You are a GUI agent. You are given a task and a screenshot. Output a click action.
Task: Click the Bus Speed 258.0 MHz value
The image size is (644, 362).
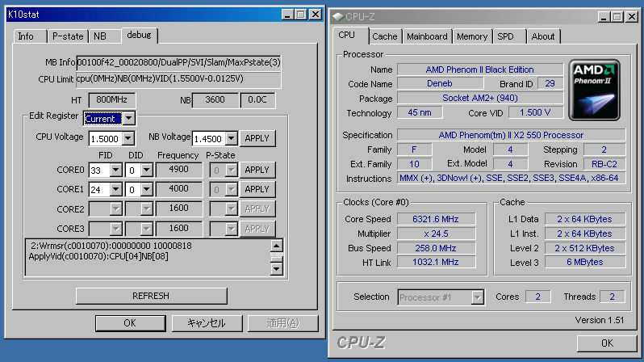pos(436,248)
